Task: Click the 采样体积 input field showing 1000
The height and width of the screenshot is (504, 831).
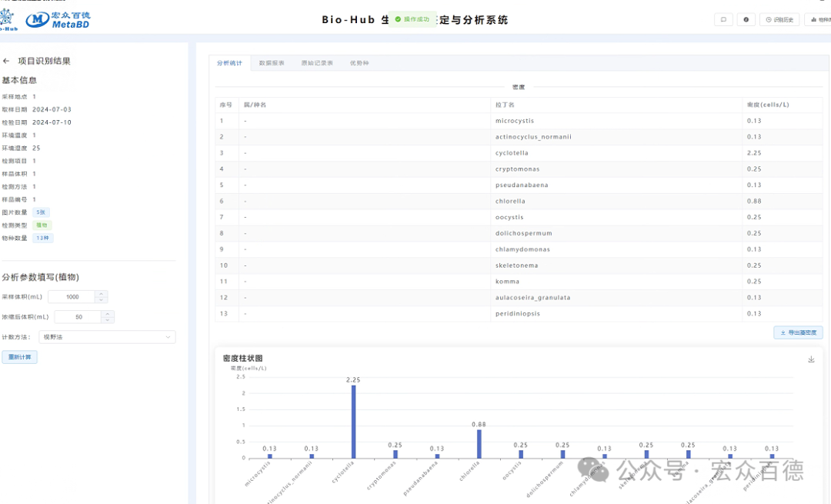Action: tap(72, 297)
